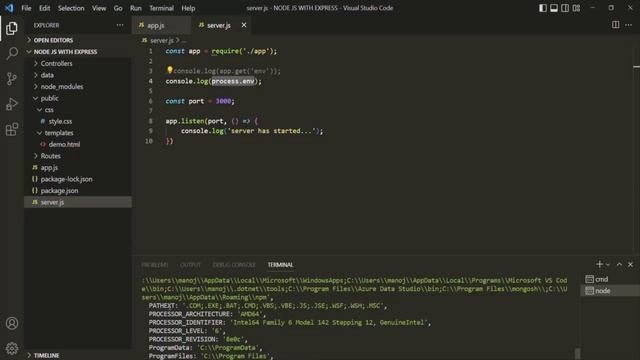Open the File menu

tap(26, 8)
